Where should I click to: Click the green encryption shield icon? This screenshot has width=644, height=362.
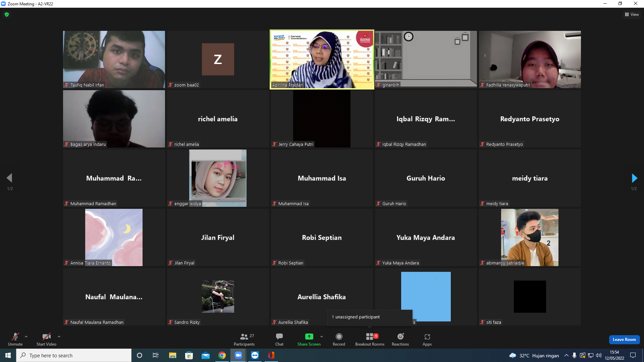coord(7,14)
